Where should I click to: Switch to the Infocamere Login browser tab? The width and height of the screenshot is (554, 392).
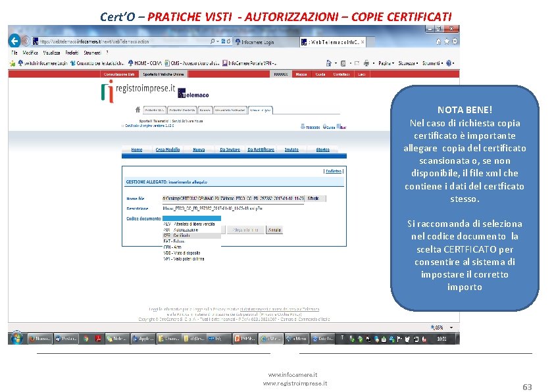(x=266, y=42)
